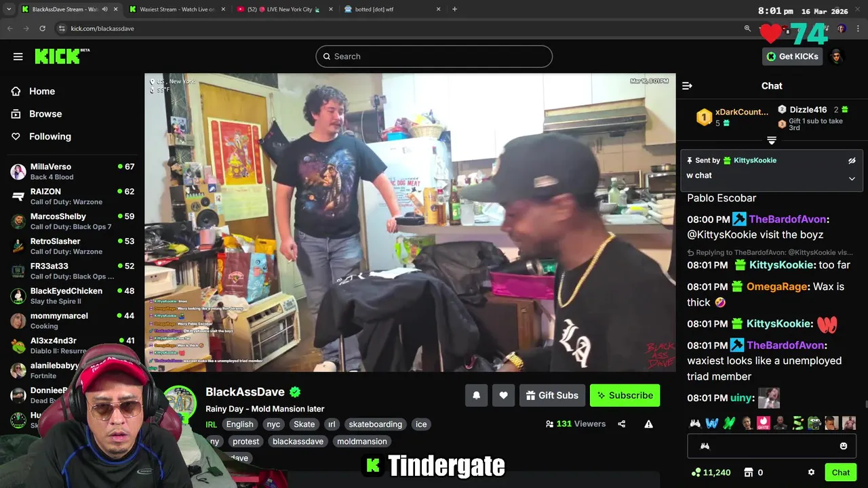
Task: Click in the Search field
Action: 434,56
